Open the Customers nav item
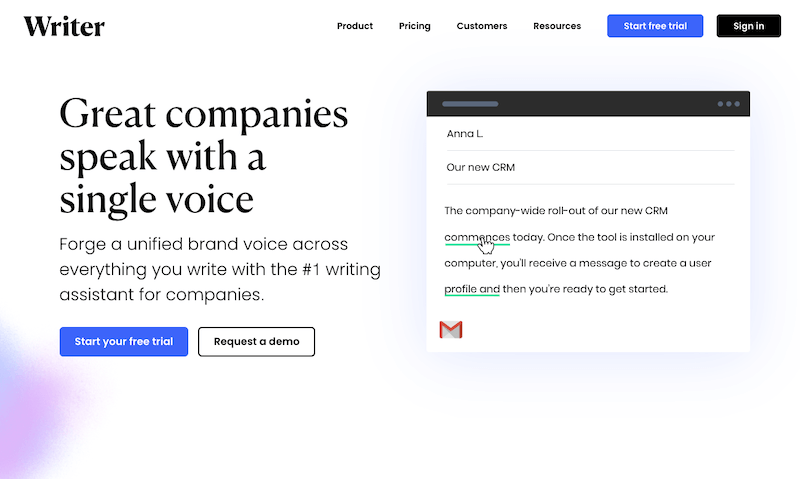This screenshot has height=479, width=800. [482, 26]
